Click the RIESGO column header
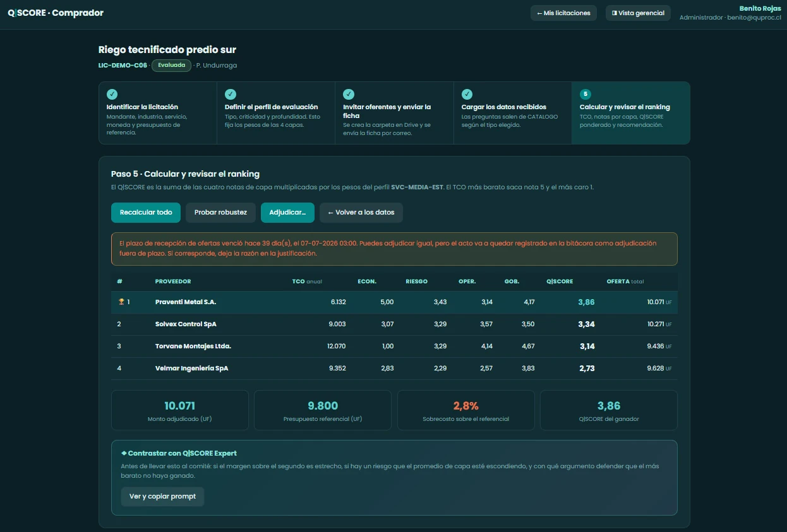The image size is (787, 532). (x=417, y=281)
